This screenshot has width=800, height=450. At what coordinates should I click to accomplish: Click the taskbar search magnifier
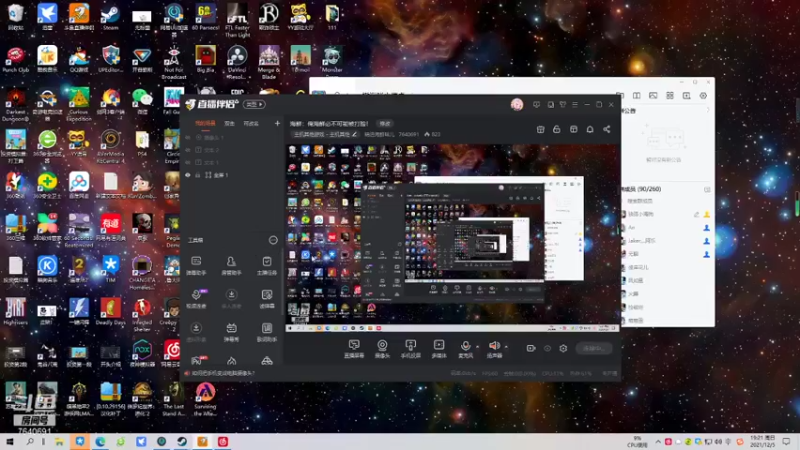click(x=30, y=442)
